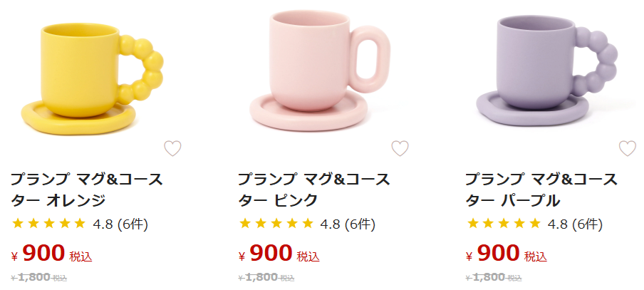This screenshot has width=644, height=290.
Task: Click the star rating of the orange mug
Action: coord(48,224)
